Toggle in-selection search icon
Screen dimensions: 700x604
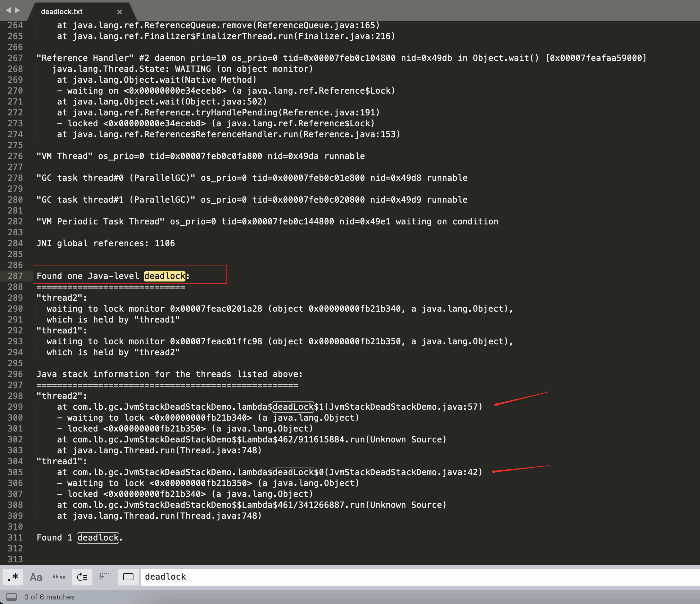click(105, 577)
